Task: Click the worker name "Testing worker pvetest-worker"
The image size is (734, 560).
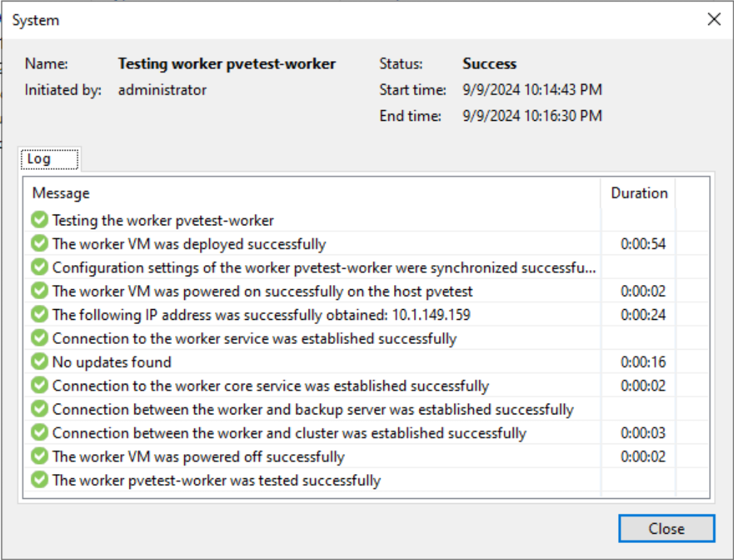Action: (x=228, y=63)
